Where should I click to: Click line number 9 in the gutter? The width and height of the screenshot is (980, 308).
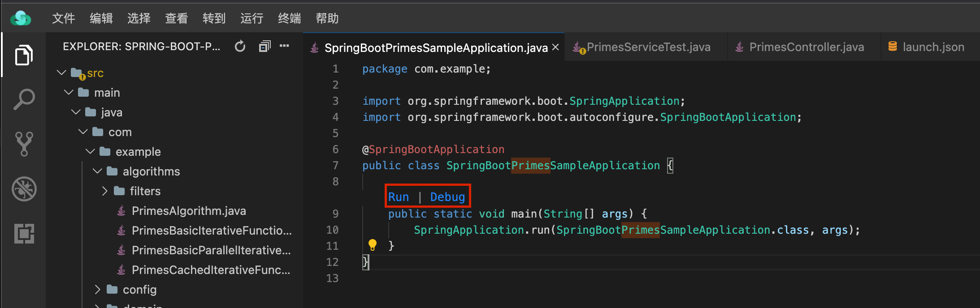tap(335, 214)
